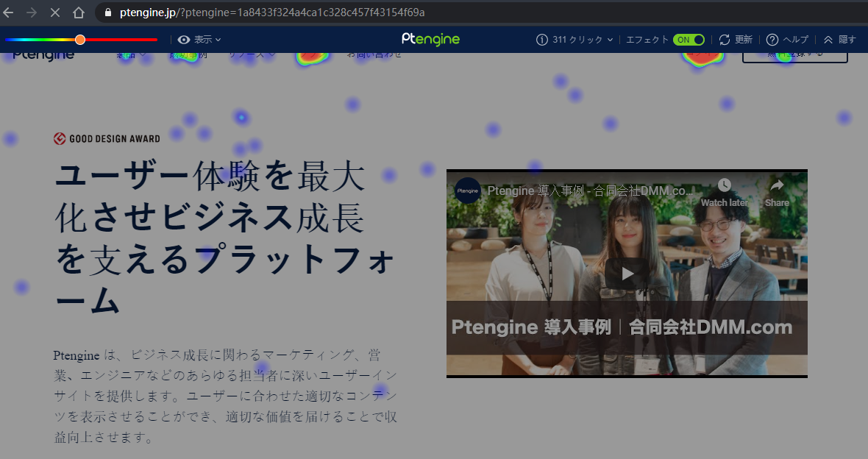Focus the ptengine.jp address bar URL
Image resolution: width=868 pixels, height=459 pixels.
(x=272, y=13)
